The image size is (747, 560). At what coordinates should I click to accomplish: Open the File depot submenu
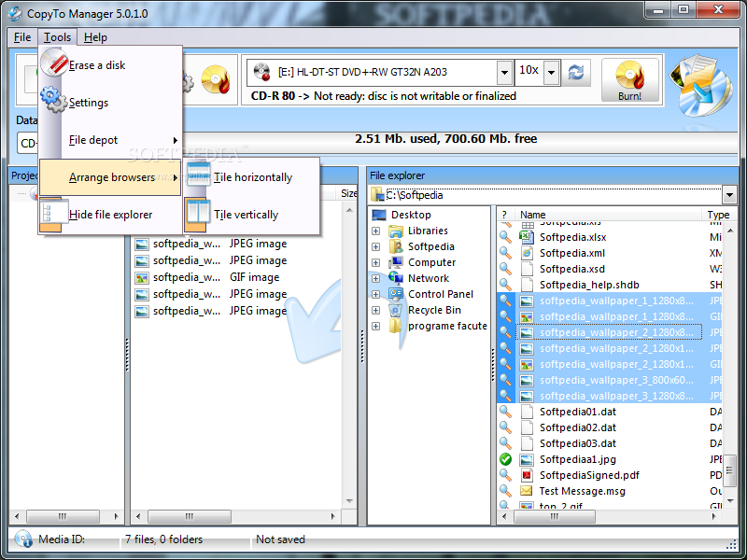click(110, 140)
